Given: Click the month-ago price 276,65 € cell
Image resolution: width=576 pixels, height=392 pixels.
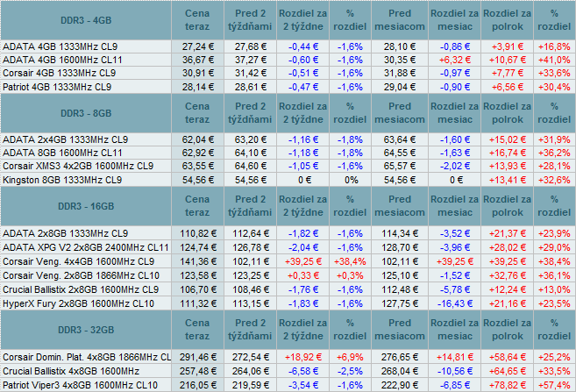Looking at the screenshot, I should click(x=400, y=357).
